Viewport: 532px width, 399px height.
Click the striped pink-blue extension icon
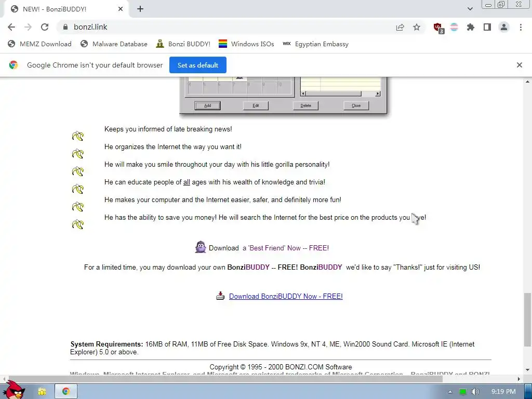click(x=454, y=27)
